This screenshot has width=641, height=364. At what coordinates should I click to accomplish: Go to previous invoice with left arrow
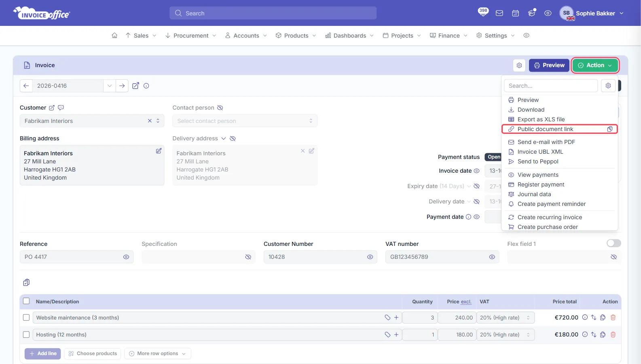point(26,86)
